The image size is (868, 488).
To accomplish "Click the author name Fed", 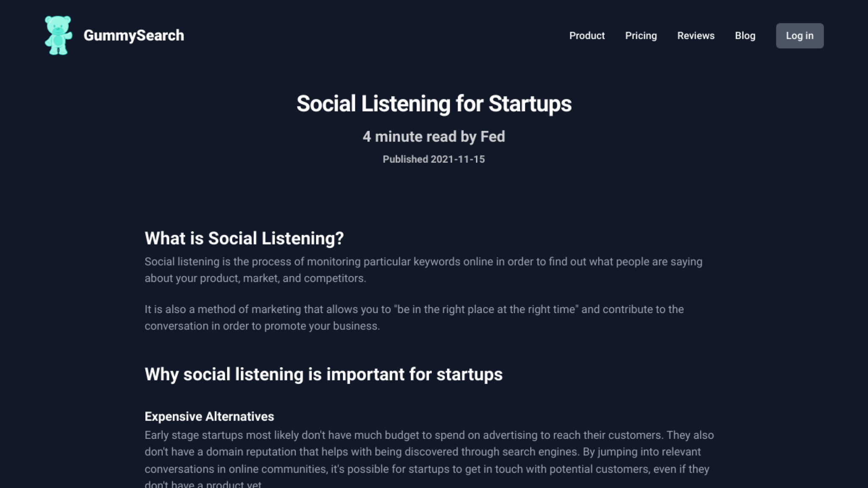I will [x=492, y=137].
